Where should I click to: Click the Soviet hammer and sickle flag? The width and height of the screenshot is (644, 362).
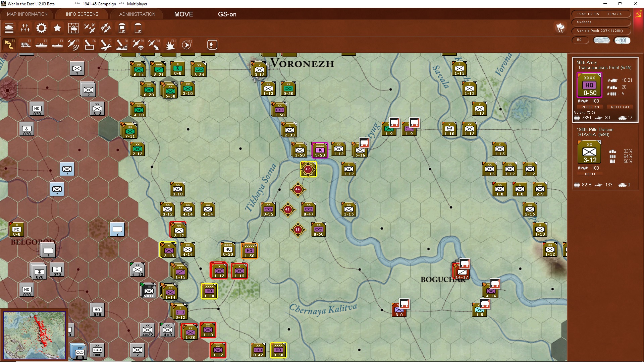[638, 15]
